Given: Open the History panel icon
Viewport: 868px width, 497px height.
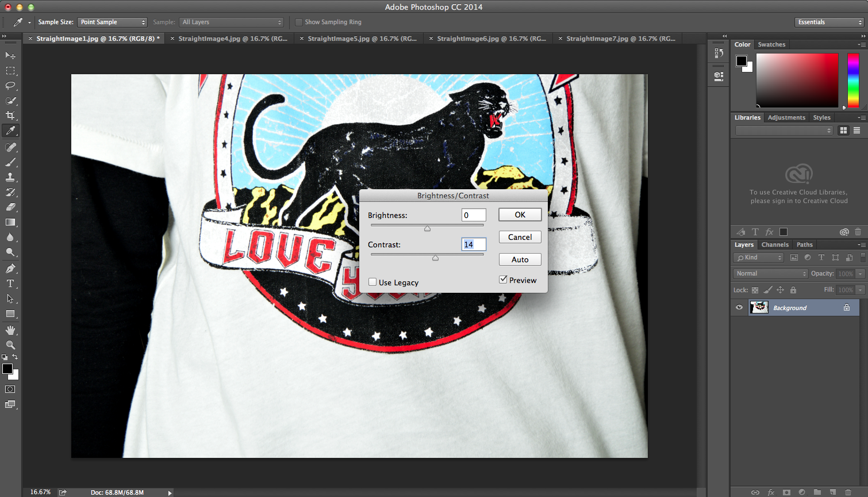Looking at the screenshot, I should click(x=719, y=53).
